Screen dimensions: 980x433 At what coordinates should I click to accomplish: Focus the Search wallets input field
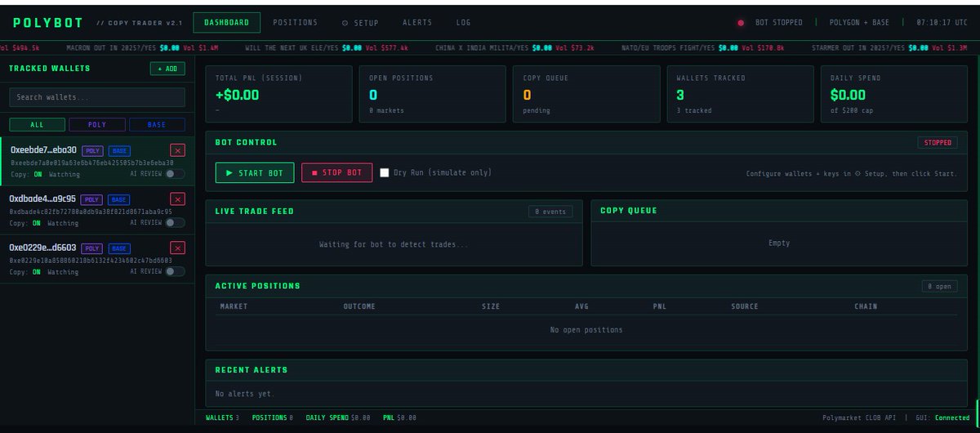coord(97,97)
